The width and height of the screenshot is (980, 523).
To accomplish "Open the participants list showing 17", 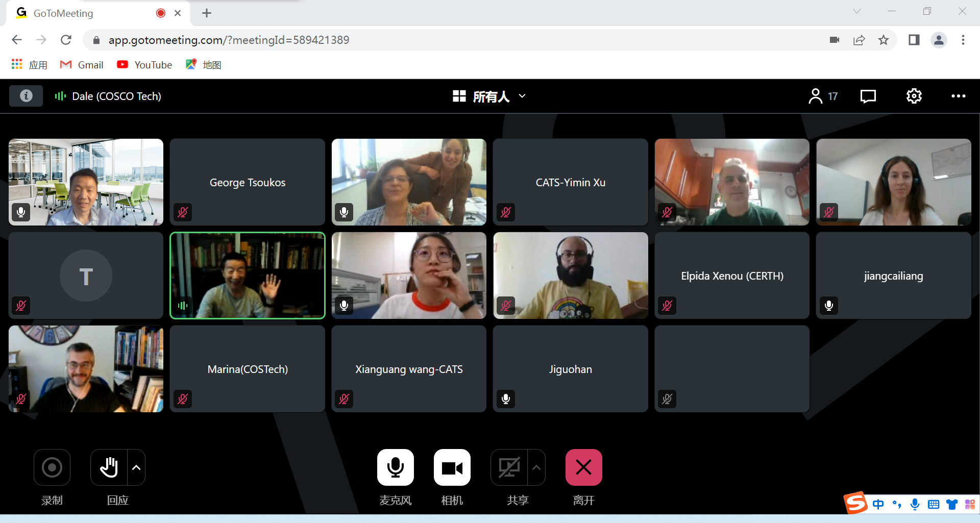I will pyautogui.click(x=823, y=96).
